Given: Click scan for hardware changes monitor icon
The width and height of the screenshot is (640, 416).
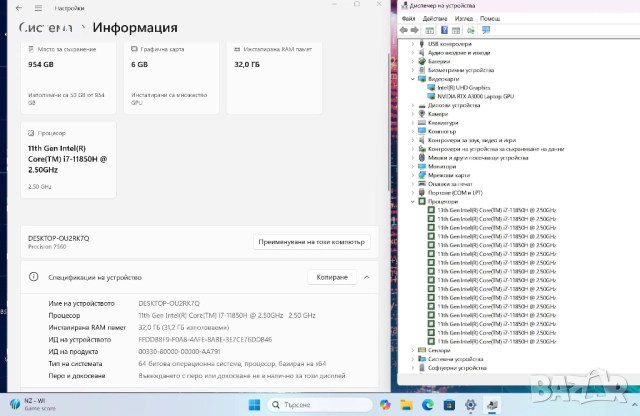Looking at the screenshot, I should pyautogui.click(x=486, y=30).
